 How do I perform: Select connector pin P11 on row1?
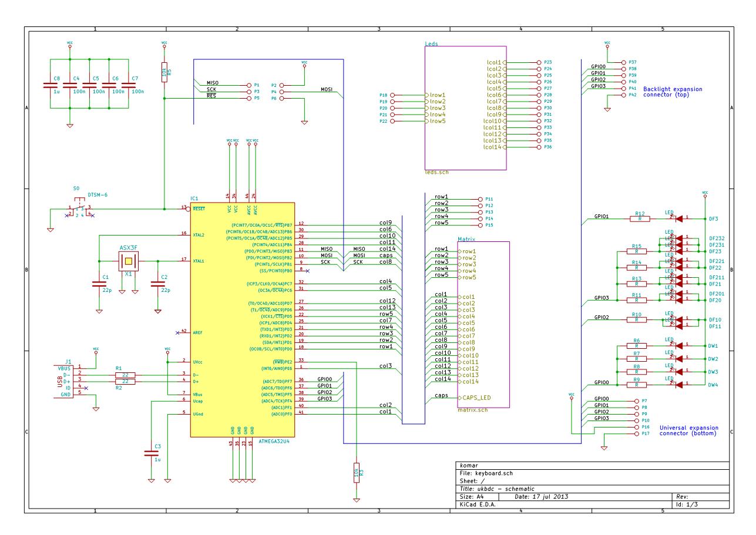click(481, 199)
